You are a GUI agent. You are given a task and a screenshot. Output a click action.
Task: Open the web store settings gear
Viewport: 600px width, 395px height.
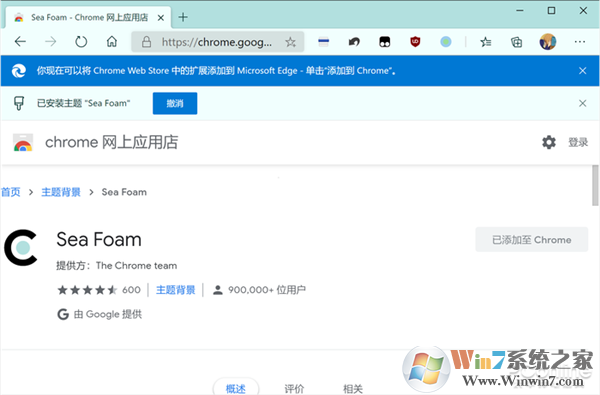pos(549,142)
